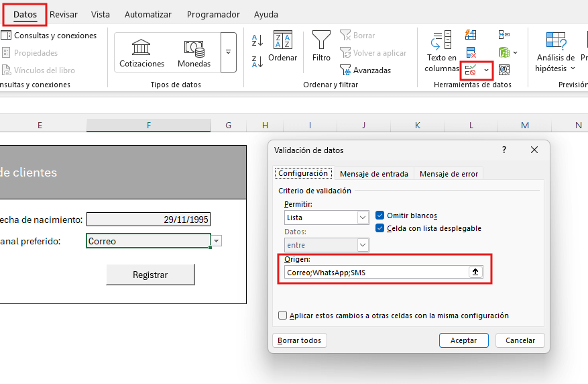Insert the Cotizaciones data type
This screenshot has width=588, height=384.
141,53
